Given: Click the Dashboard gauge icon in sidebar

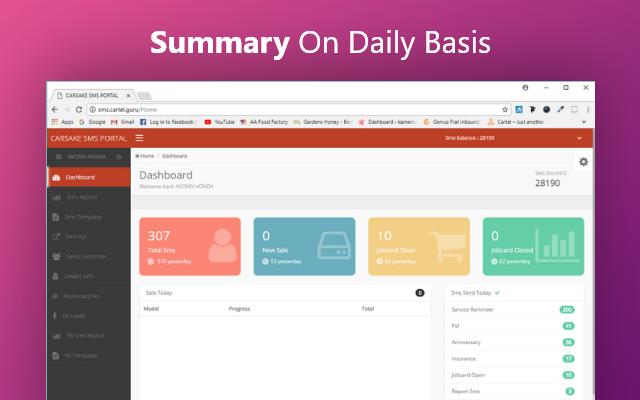Looking at the screenshot, I should [x=56, y=177].
